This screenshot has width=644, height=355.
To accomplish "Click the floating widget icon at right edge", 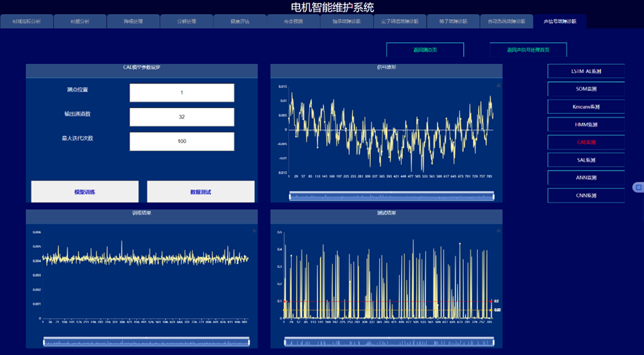I will tap(638, 188).
